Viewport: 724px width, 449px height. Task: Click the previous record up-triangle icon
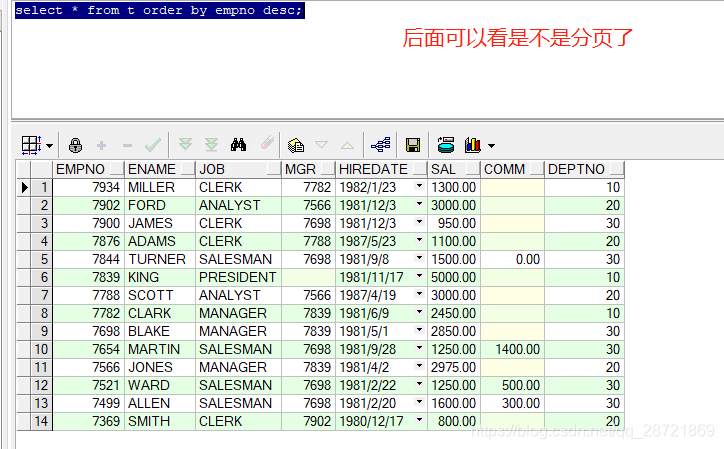[x=347, y=146]
